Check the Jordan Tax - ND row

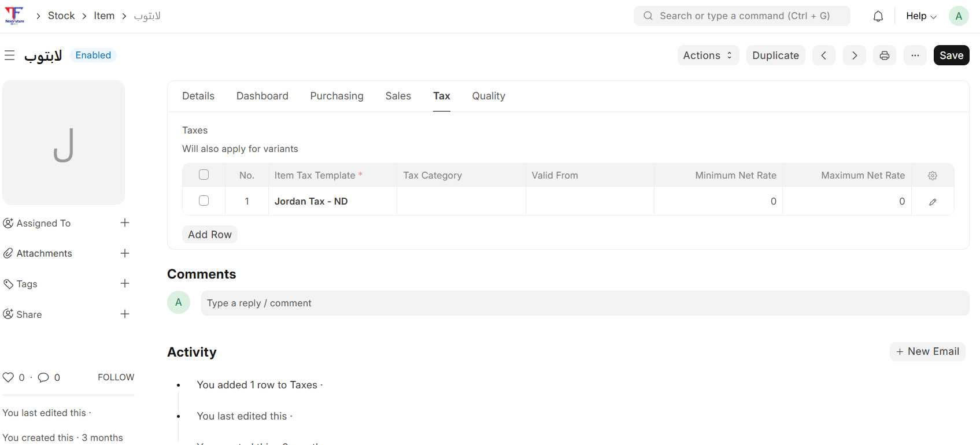204,201
